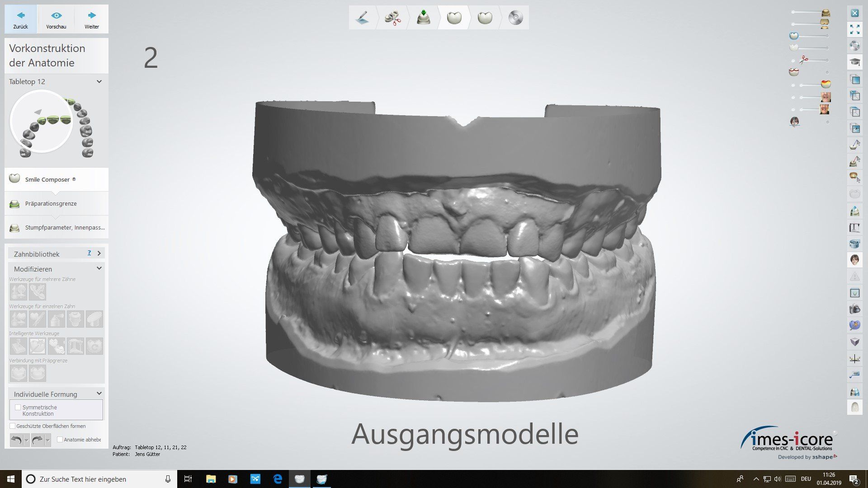Click the graduation cap help icon
Viewport: 868px width, 488px height.
(854, 62)
